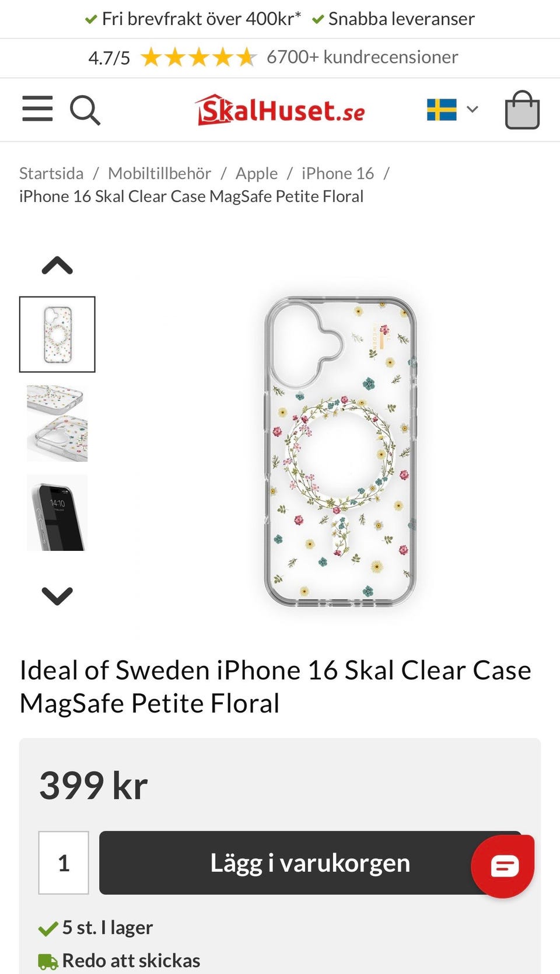Open the red chat support bubble
Viewport: 560px width, 974px height.
(x=503, y=866)
